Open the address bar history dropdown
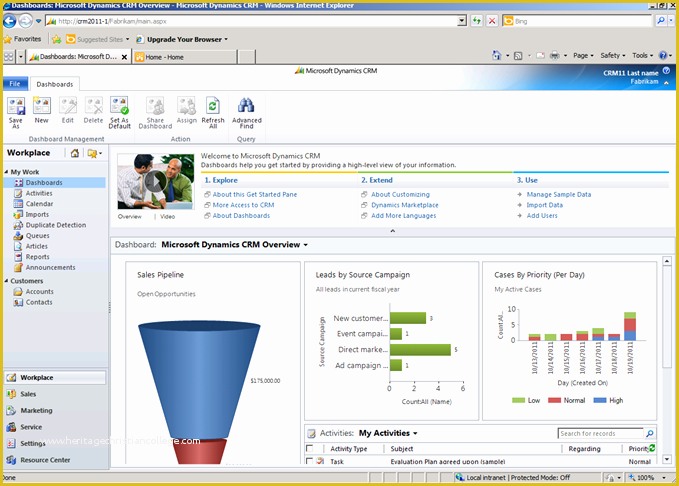The width and height of the screenshot is (679, 486). coord(462,21)
